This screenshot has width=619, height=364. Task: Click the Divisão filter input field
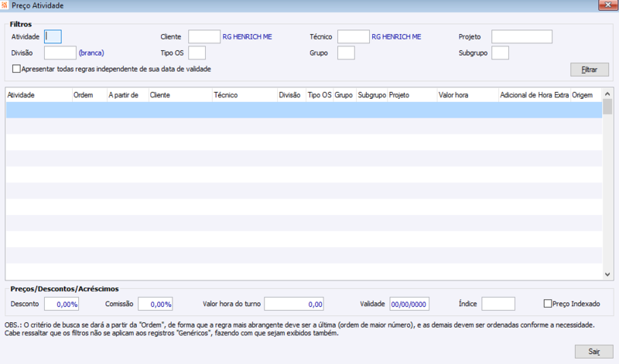coord(60,53)
